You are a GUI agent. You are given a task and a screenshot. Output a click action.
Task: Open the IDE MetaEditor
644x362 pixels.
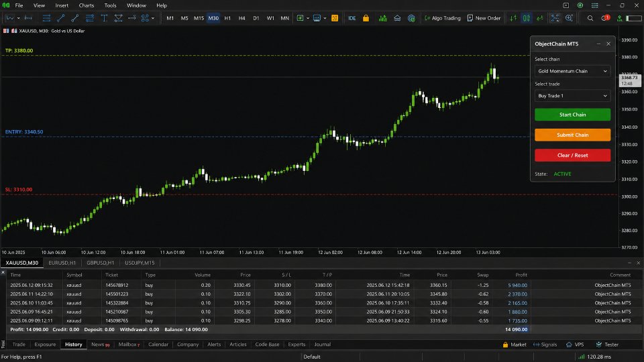click(352, 18)
